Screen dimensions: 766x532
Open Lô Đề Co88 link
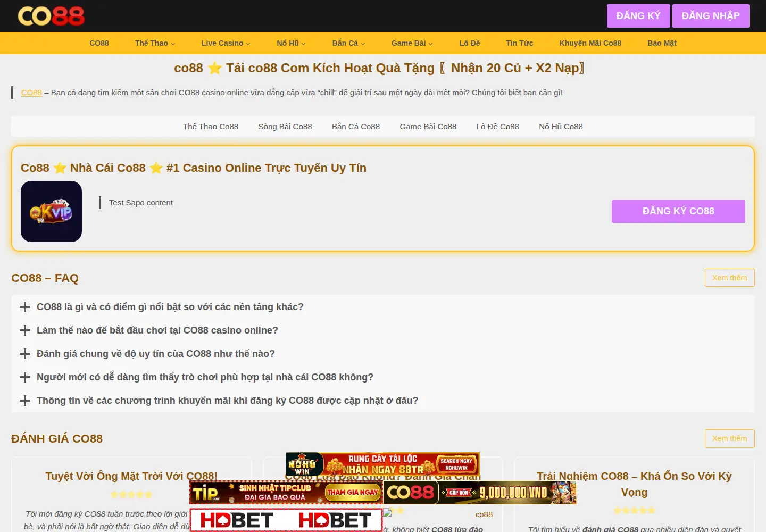click(x=498, y=127)
